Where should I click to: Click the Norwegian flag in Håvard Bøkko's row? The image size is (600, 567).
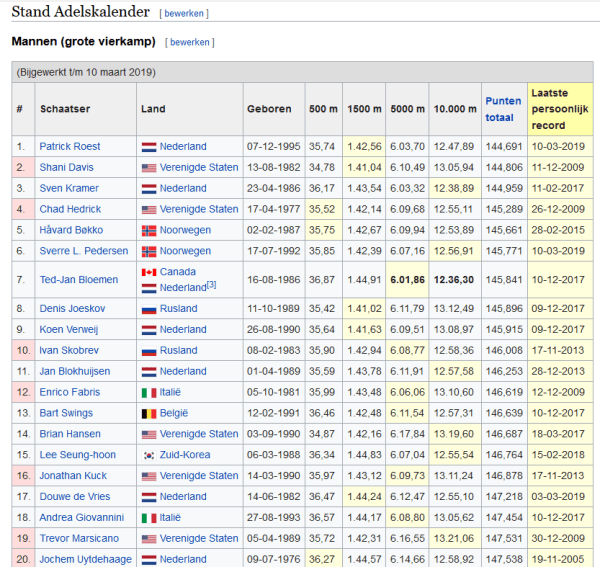tap(148, 230)
